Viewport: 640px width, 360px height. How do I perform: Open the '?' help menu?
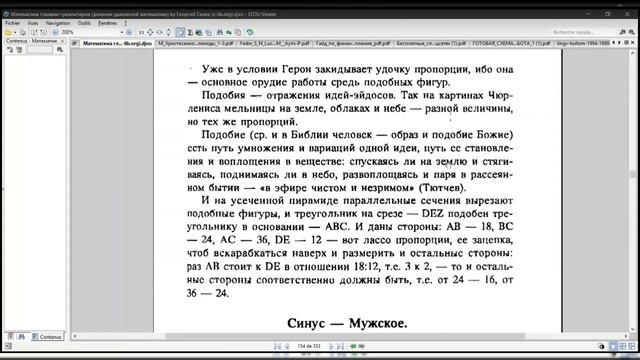pyautogui.click(x=126, y=23)
